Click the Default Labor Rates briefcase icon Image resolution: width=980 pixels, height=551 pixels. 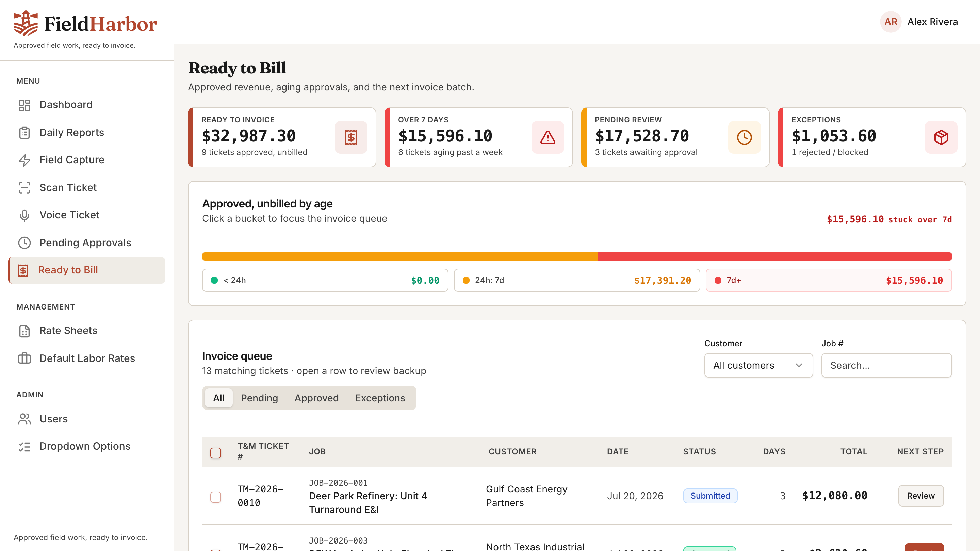click(x=24, y=358)
